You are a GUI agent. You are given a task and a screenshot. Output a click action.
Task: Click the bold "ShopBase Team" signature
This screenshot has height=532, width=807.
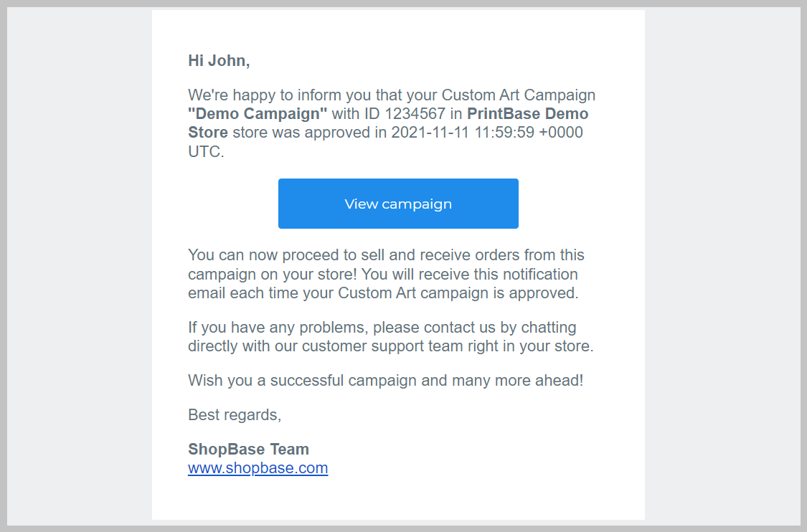(248, 450)
